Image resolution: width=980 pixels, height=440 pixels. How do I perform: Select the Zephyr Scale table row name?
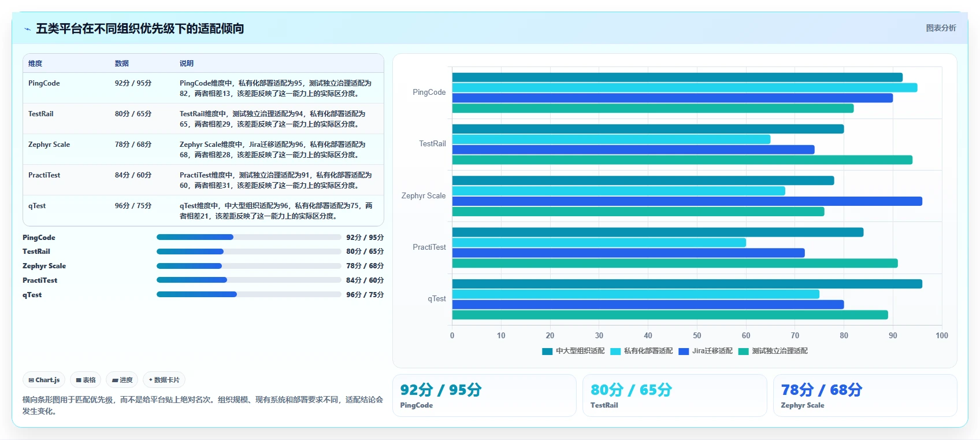tap(49, 145)
